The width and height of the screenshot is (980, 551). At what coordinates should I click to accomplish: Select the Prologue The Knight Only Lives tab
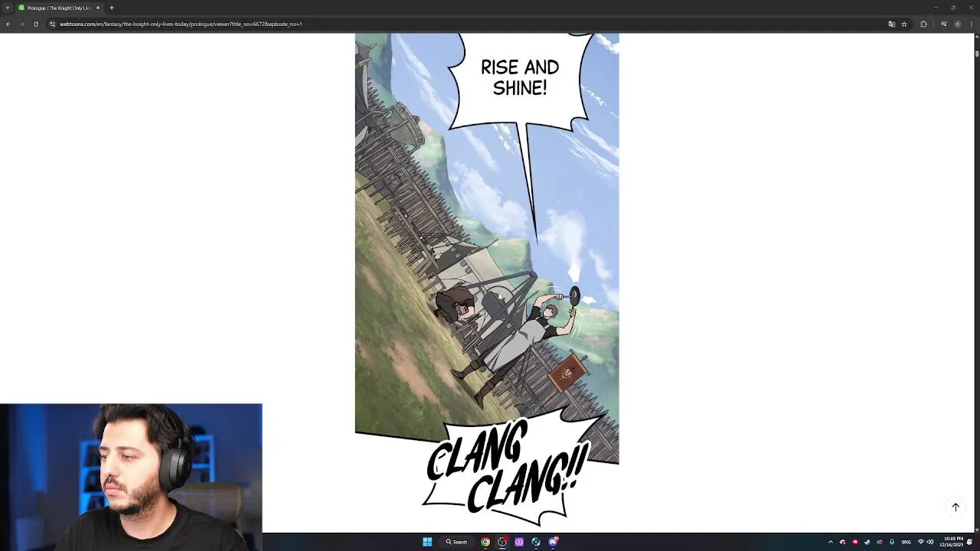tap(60, 8)
